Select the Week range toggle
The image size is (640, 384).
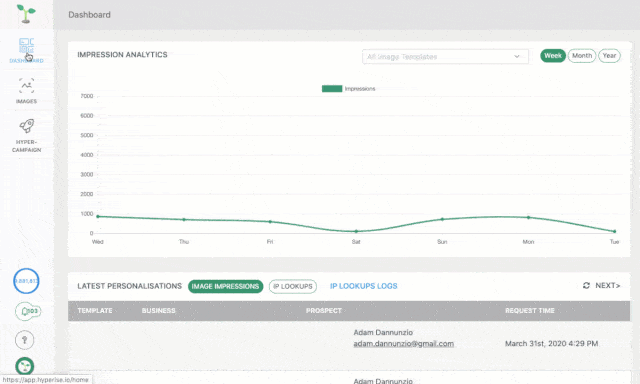pyautogui.click(x=553, y=55)
